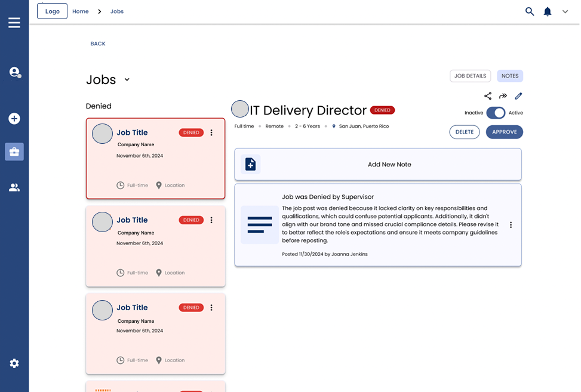Open the hamburger menu in sidebar
This screenshot has width=581, height=392.
(x=14, y=23)
